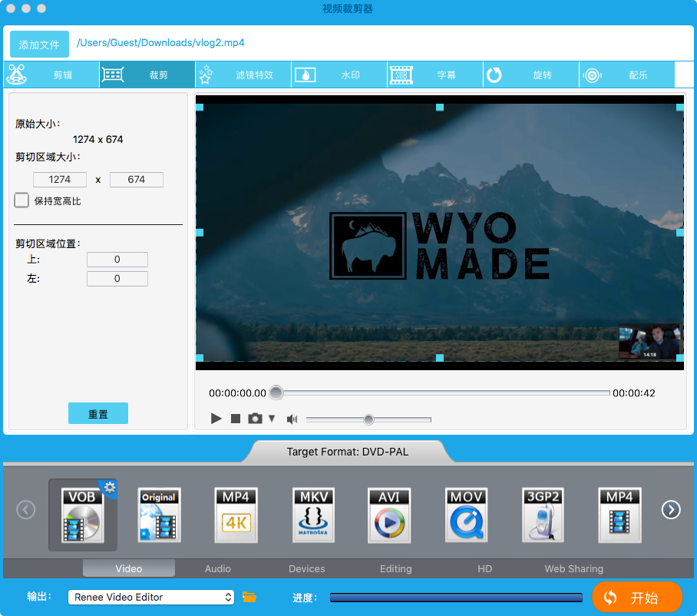Open the 配乐 music tab
Screen dimensions: 697x616
[x=627, y=75]
